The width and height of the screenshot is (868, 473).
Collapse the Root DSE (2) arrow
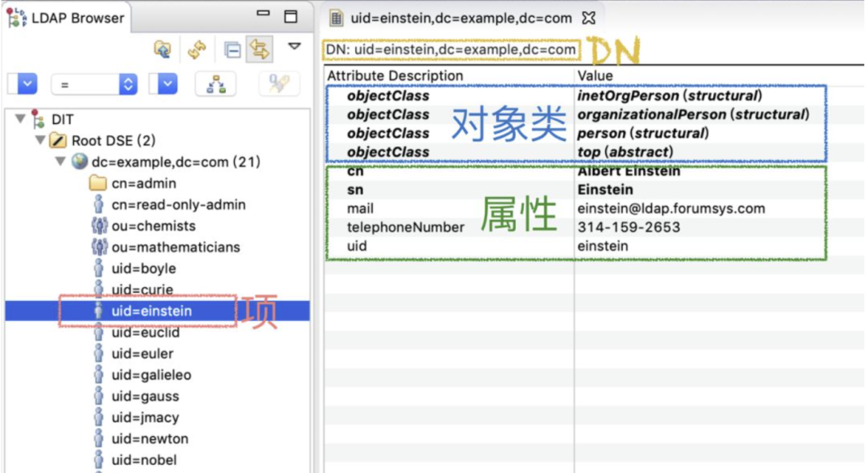40,140
